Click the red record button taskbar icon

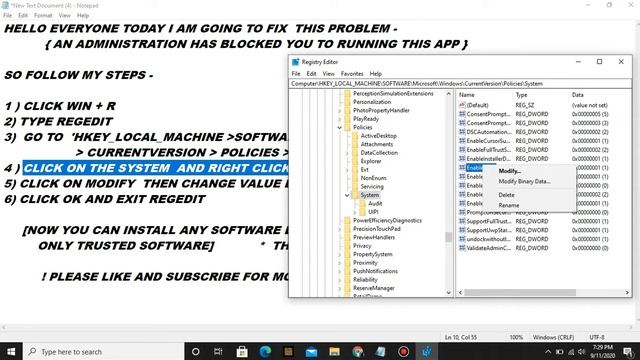(x=404, y=351)
